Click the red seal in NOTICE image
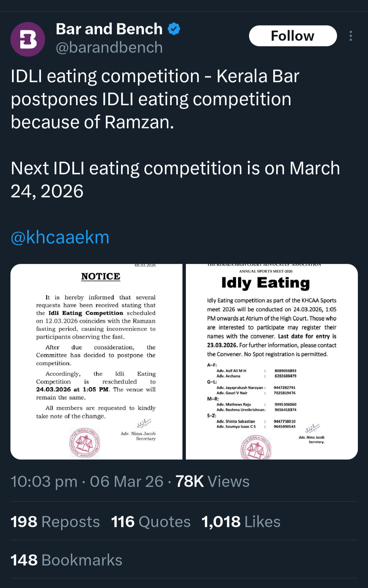This screenshot has width=368, height=588. click(x=85, y=443)
